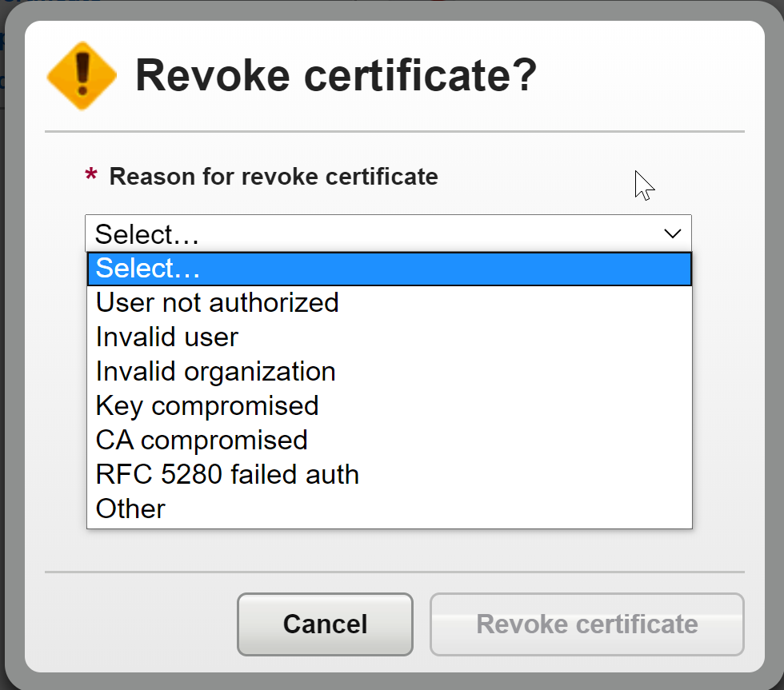Select 'Key compromised' option
The image size is (784, 690).
click(x=390, y=405)
